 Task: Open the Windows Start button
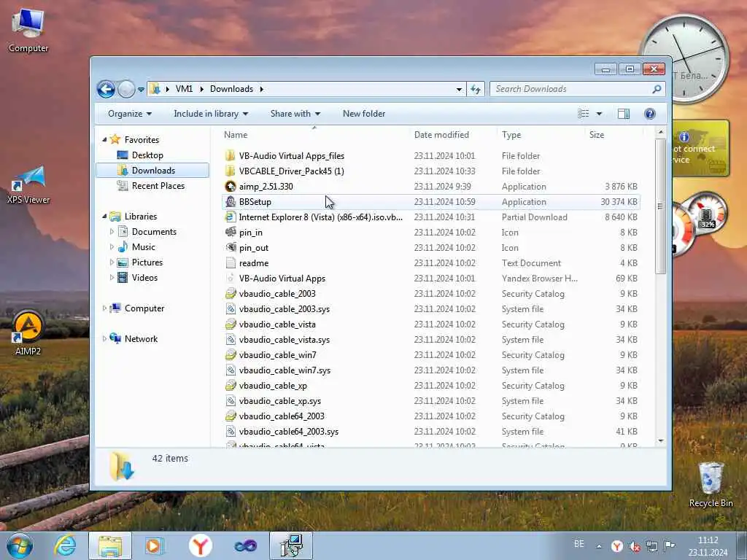[x=19, y=545]
